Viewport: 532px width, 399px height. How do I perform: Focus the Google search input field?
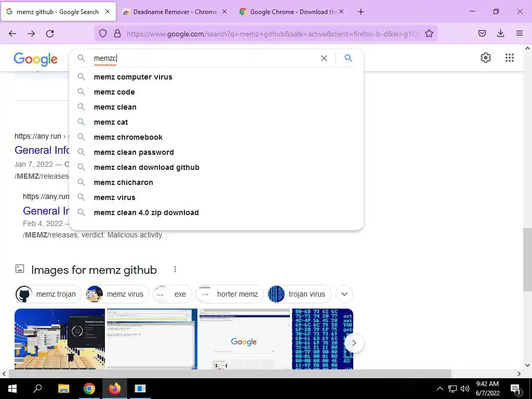click(x=205, y=58)
